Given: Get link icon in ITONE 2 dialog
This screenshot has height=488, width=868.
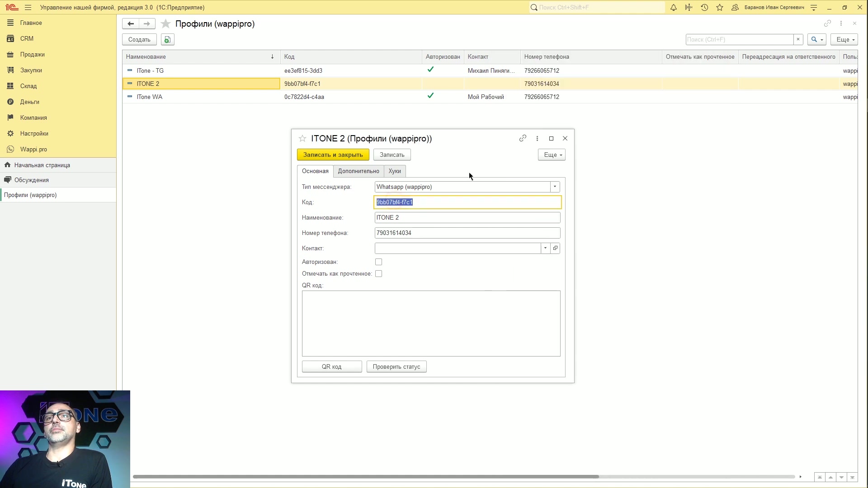Looking at the screenshot, I should (523, 138).
